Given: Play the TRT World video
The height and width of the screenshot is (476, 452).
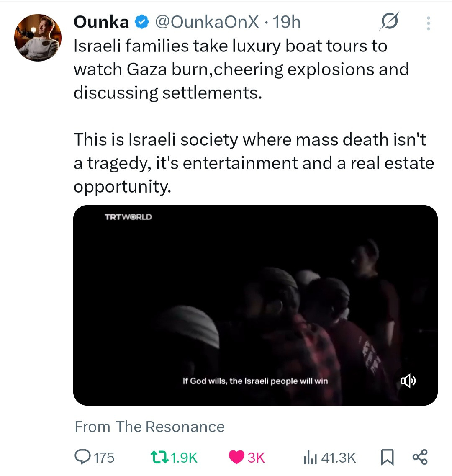Looking at the screenshot, I should pos(255,305).
